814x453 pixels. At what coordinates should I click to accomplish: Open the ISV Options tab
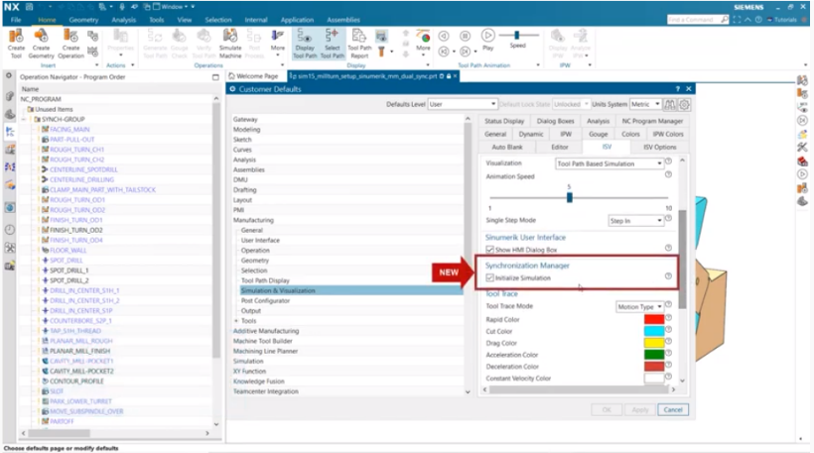point(660,147)
